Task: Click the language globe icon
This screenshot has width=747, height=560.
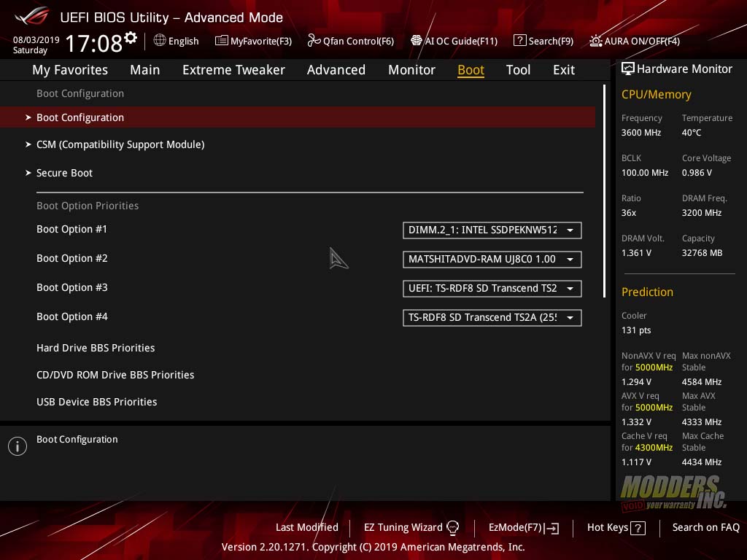Action: [x=160, y=41]
